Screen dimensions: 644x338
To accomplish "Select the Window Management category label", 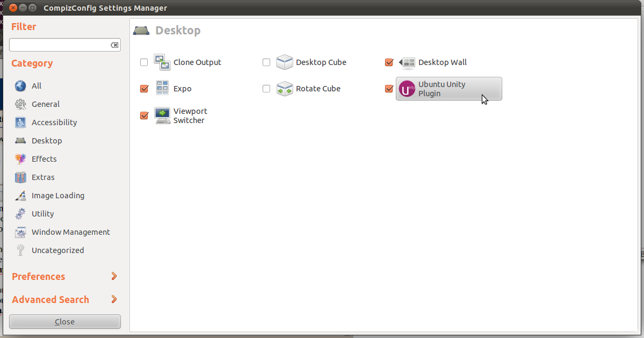I will [71, 232].
